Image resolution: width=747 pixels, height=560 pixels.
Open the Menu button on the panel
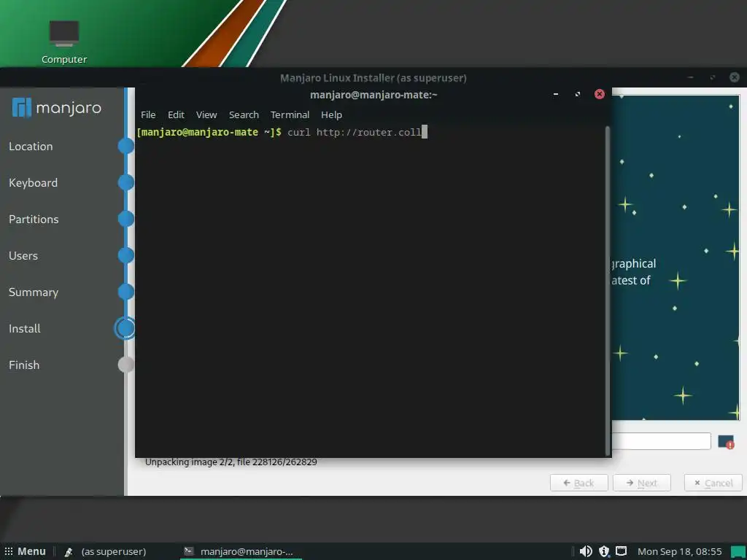26,551
